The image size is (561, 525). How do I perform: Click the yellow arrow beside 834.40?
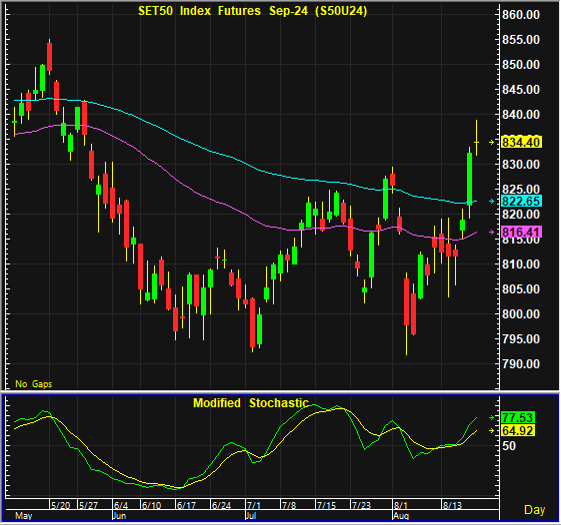tap(492, 142)
